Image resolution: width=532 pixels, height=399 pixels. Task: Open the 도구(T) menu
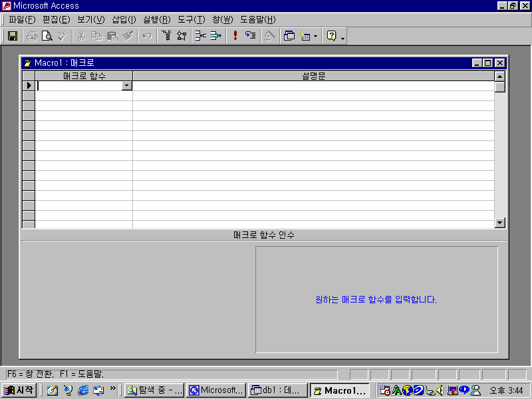(191, 19)
